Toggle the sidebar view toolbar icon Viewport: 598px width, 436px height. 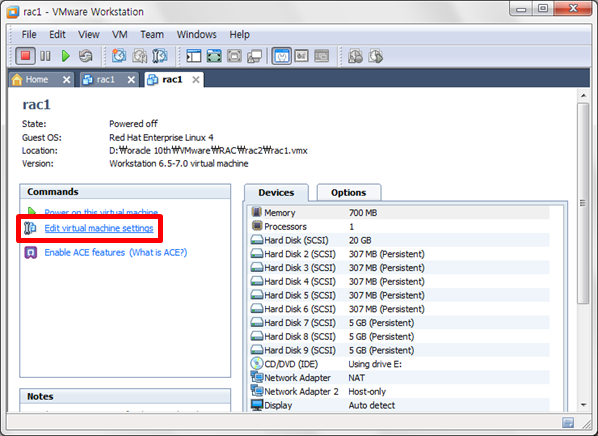tap(194, 56)
